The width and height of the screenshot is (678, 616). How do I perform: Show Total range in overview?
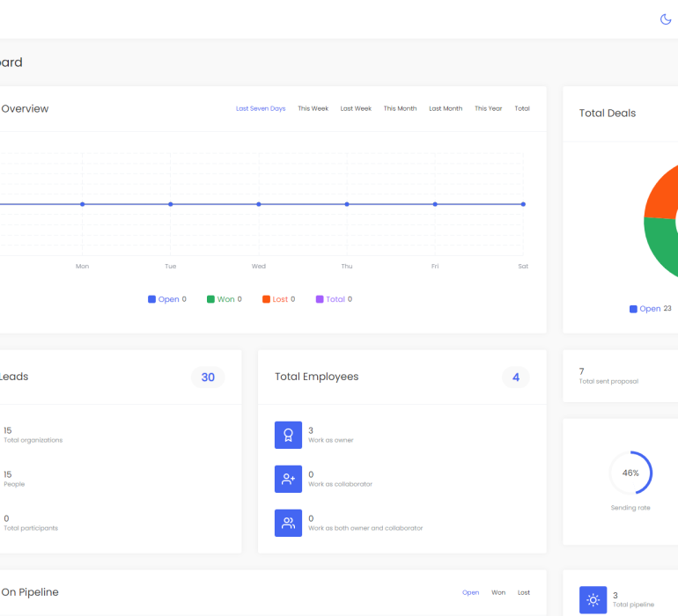pyautogui.click(x=522, y=109)
